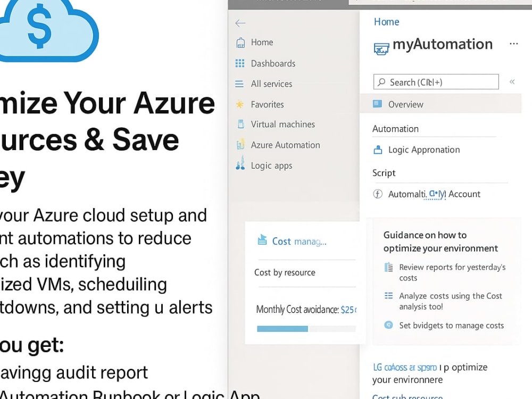The height and width of the screenshot is (399, 532).
Task: Click the Logic apps icon
Action: point(240,163)
